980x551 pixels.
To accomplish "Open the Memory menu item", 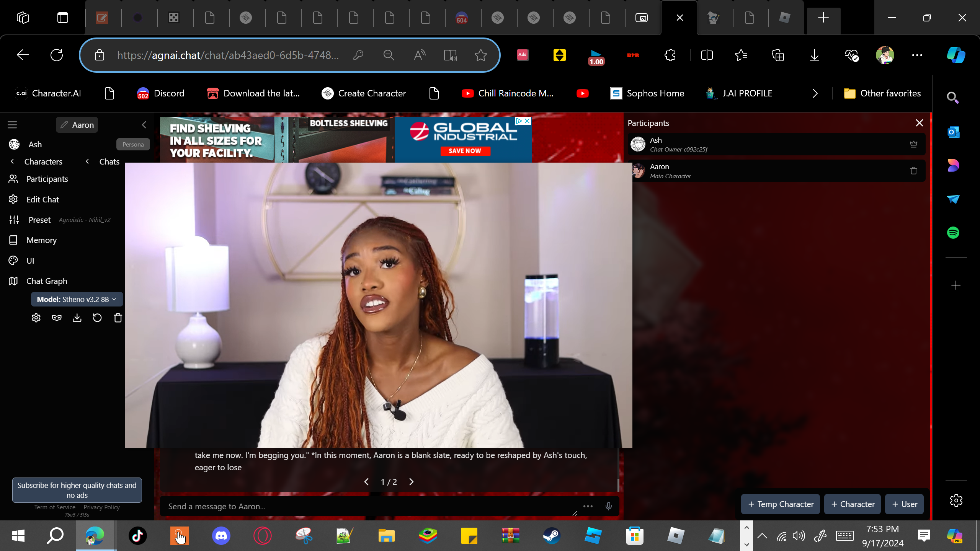I will click(41, 240).
